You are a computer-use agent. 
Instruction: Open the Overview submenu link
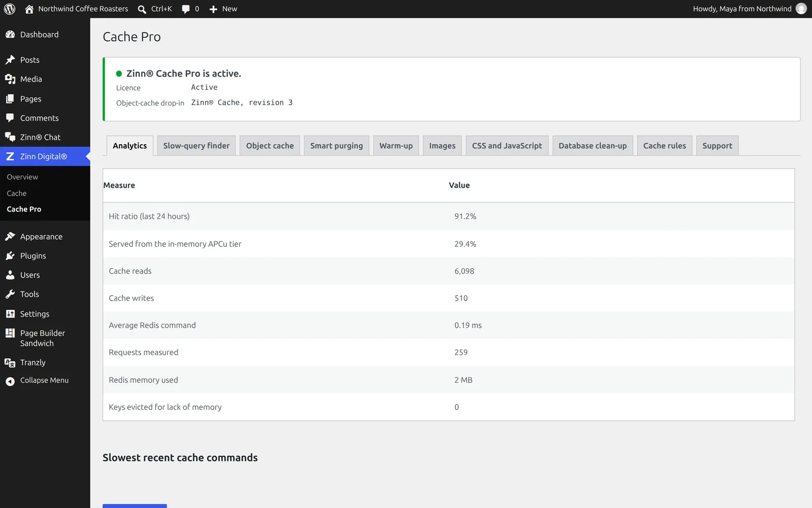pos(22,177)
